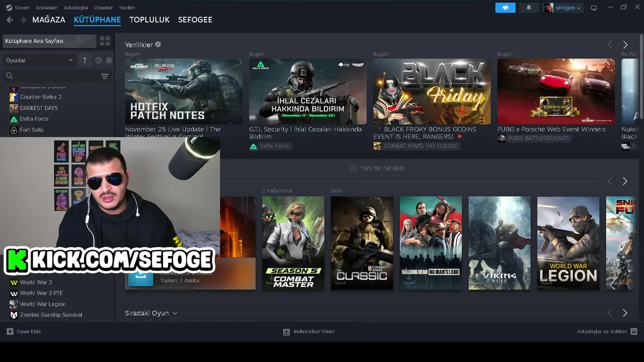This screenshot has width=644, height=362.
Task: Open the Steam menu
Action: (x=22, y=8)
